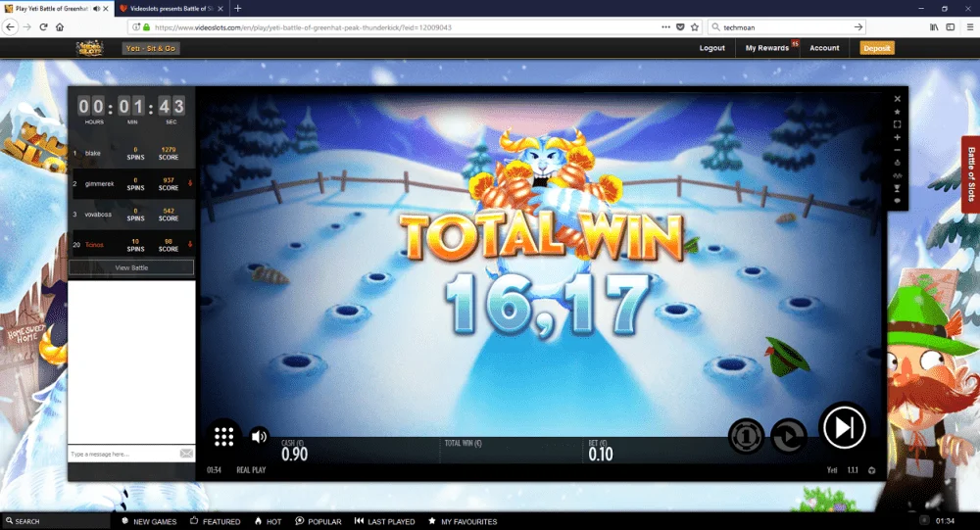The height and width of the screenshot is (530, 980).
Task: Open Hot games category
Action: click(269, 521)
